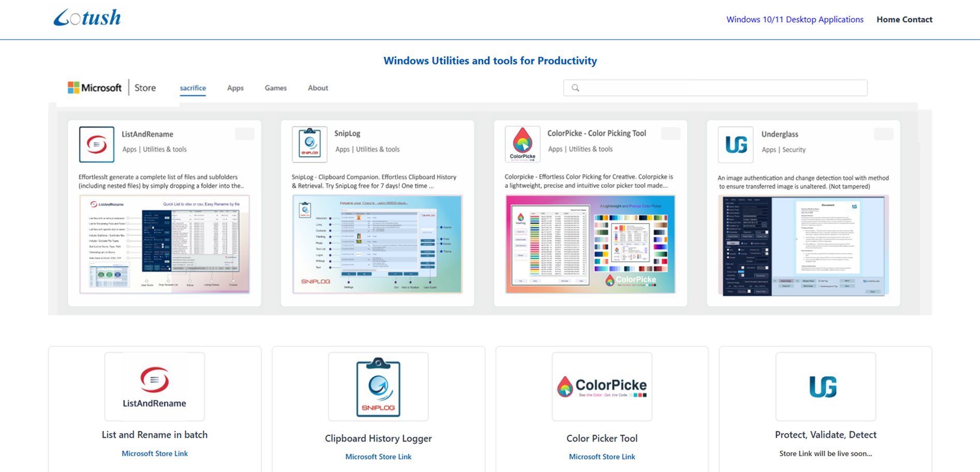980x472 pixels.
Task: Switch to the Apps store tab
Action: click(235, 88)
